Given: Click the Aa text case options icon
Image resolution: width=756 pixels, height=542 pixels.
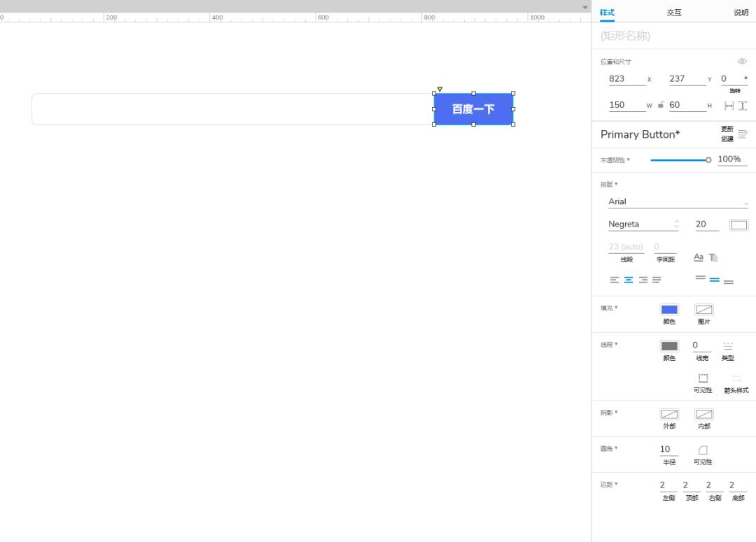Looking at the screenshot, I should (698, 257).
